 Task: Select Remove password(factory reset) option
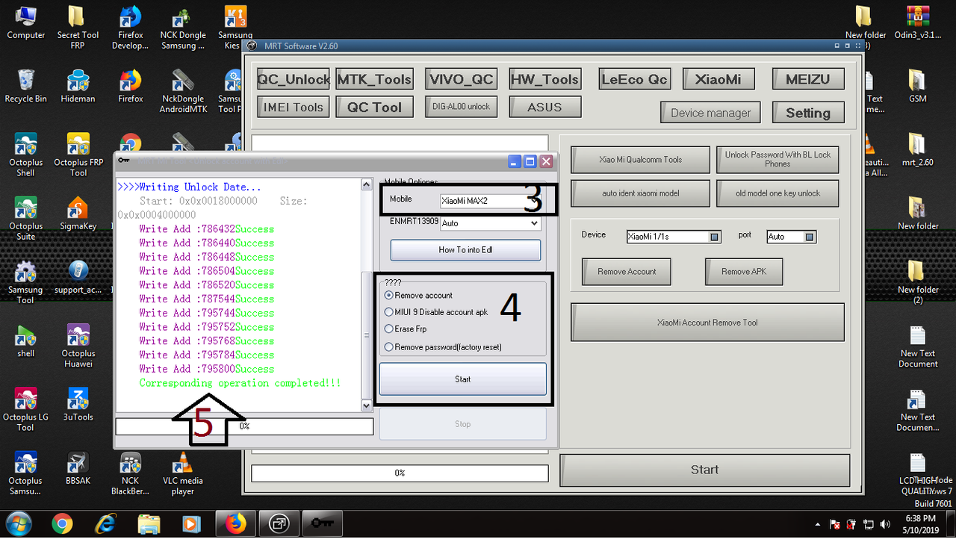click(x=443, y=347)
